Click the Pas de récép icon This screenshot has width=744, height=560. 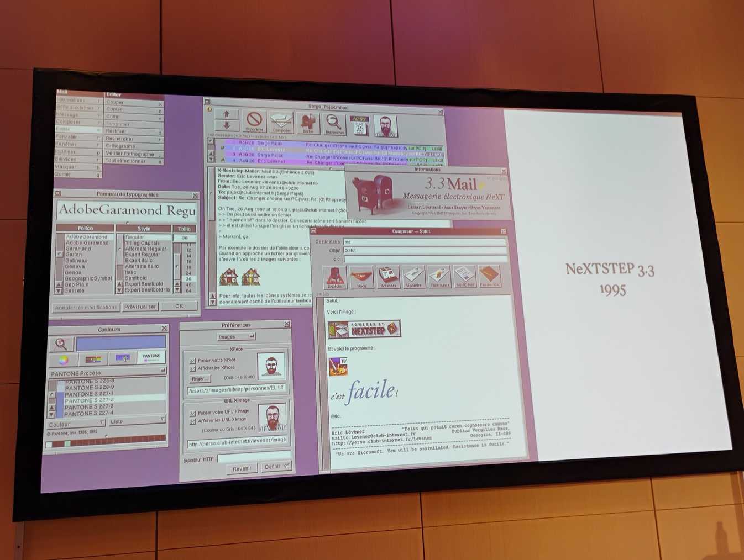pos(490,276)
